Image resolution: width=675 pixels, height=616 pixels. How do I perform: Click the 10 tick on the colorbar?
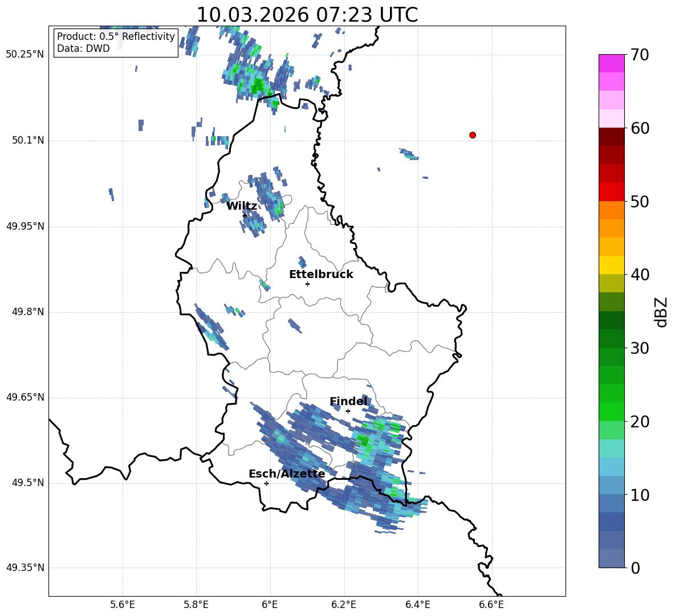[x=640, y=495]
